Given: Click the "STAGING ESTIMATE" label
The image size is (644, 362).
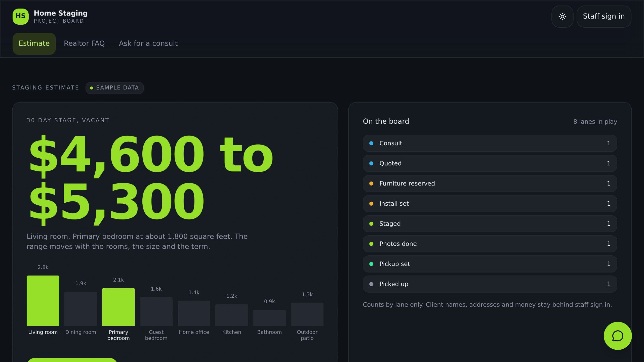Looking at the screenshot, I should click(46, 88).
